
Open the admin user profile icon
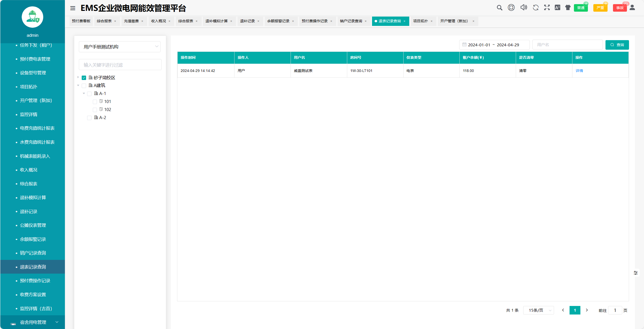tap(632, 8)
